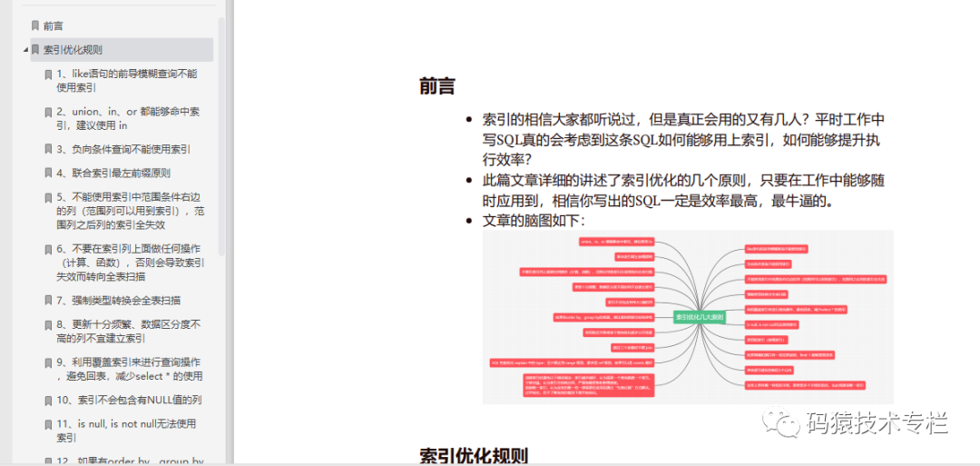
Task: Click bookmark icon for item 4、联合索引
Action: click(48, 174)
